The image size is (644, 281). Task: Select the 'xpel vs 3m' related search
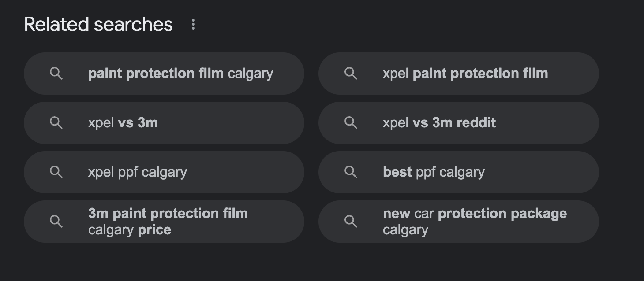(x=123, y=123)
